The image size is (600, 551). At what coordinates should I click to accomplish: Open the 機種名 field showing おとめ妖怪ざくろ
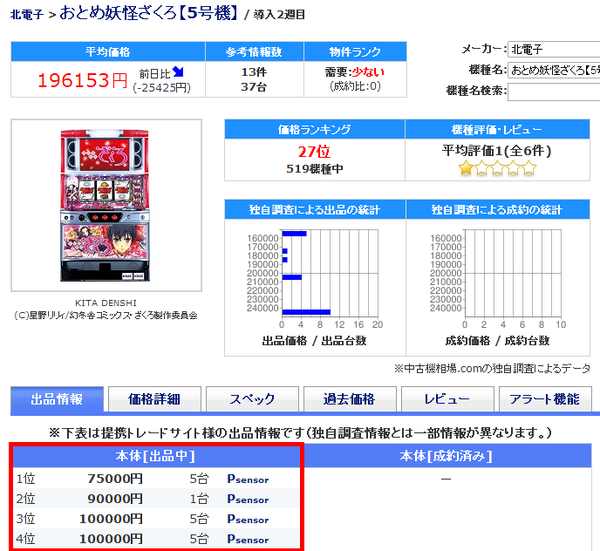click(554, 70)
